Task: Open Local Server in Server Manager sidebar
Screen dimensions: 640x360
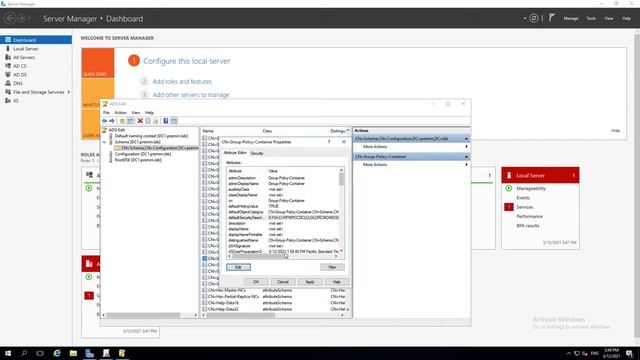Action: point(25,49)
